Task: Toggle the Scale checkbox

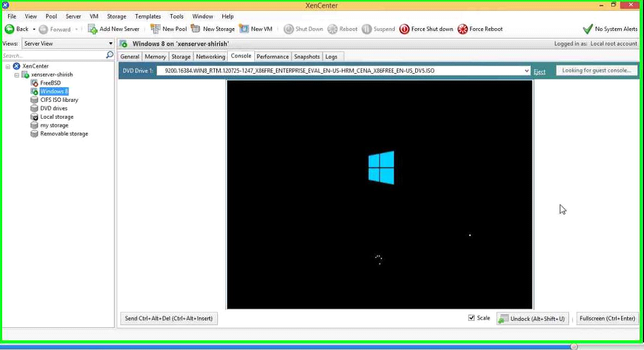Action: (x=472, y=318)
